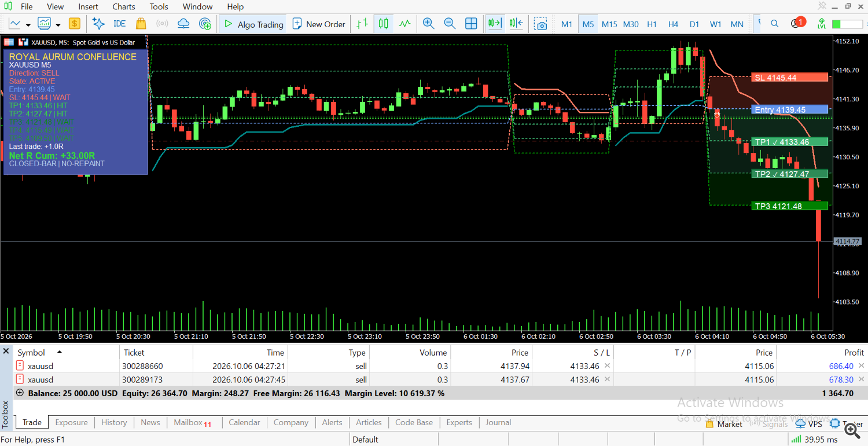Expand the chart templates dropdown arrow

tap(58, 25)
